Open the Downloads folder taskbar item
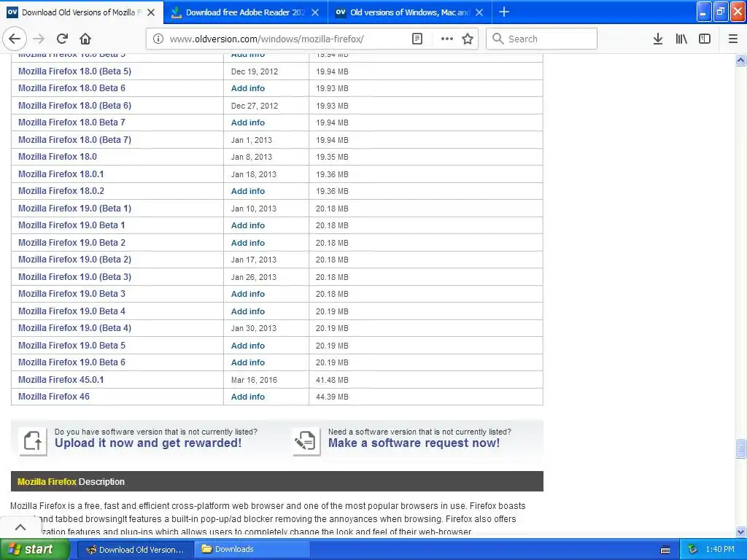Image resolution: width=747 pixels, height=560 pixels. pyautogui.click(x=252, y=550)
